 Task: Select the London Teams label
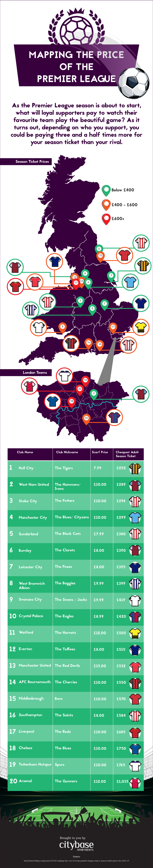pyautogui.click(x=35, y=372)
